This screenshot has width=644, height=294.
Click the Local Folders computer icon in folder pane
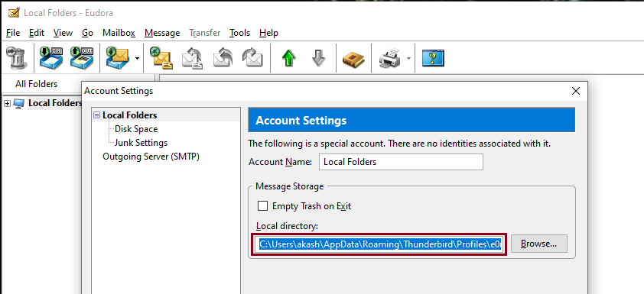[19, 103]
